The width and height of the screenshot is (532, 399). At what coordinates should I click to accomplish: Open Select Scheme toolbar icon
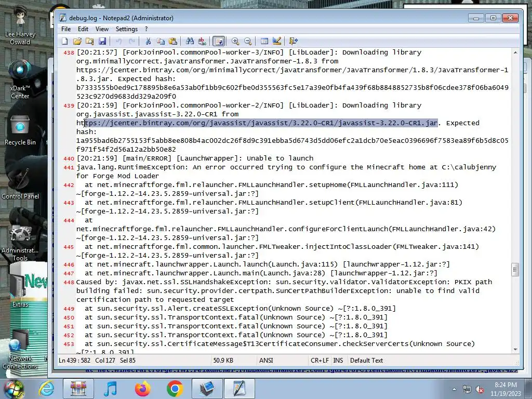pyautogui.click(x=264, y=41)
